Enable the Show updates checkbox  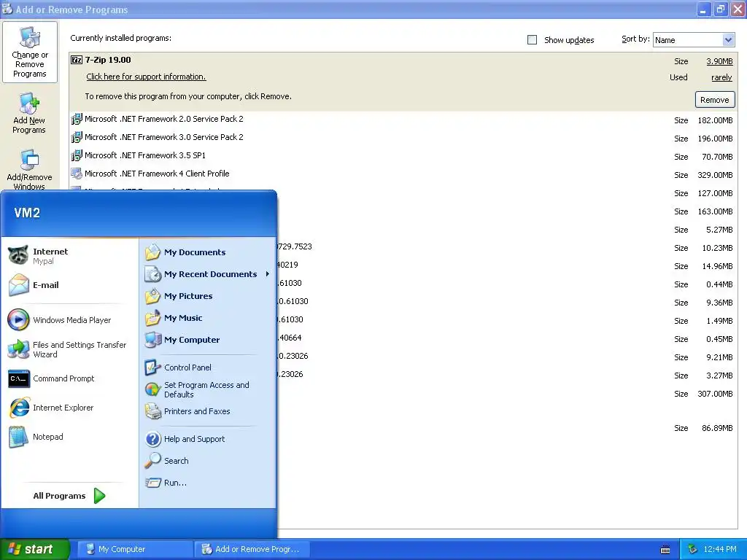coord(532,40)
